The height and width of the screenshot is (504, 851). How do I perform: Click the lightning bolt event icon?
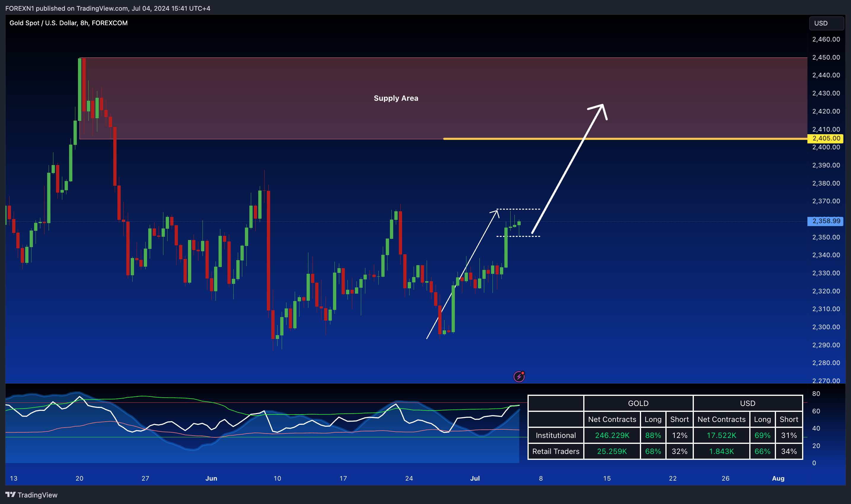click(x=519, y=376)
